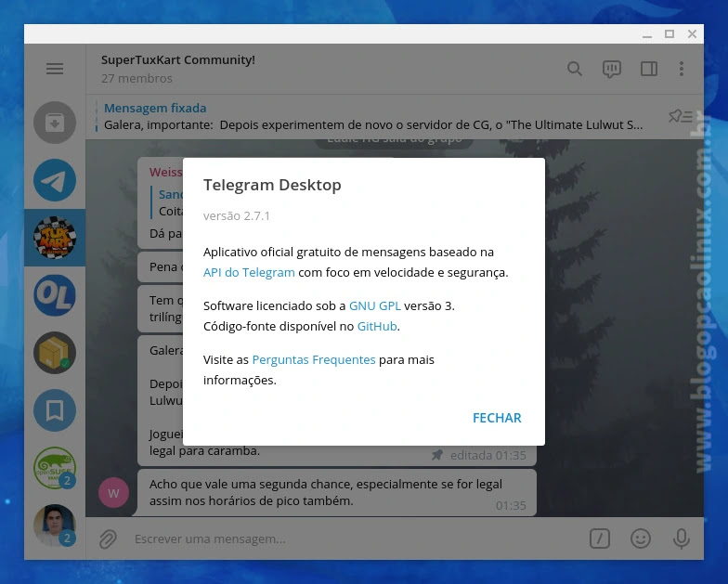728x584 pixels.
Task: Close the dialog with FECHAR
Action: pyautogui.click(x=497, y=418)
